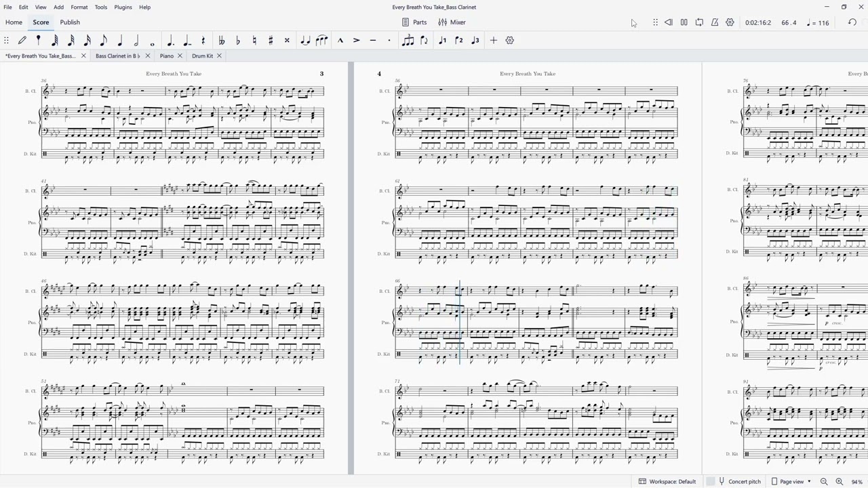Apply double flat accidental

(x=221, y=41)
